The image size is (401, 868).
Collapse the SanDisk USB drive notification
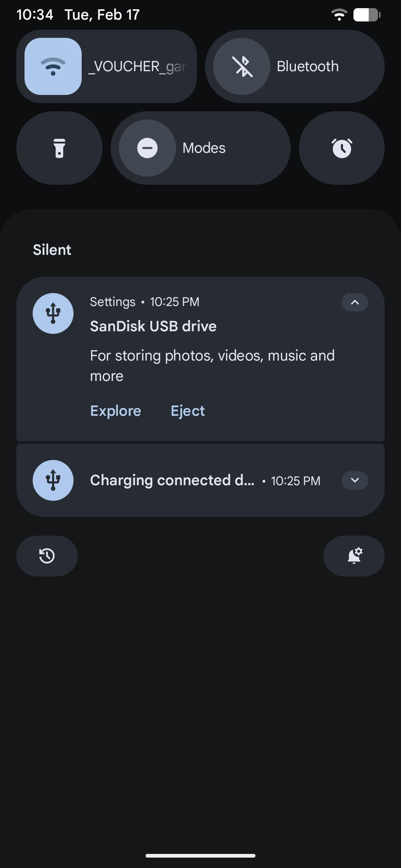click(x=355, y=302)
